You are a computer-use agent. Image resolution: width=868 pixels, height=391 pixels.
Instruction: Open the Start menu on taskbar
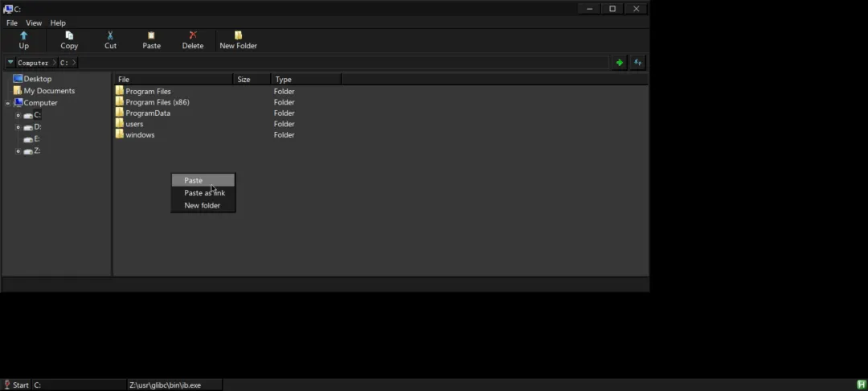pos(16,385)
